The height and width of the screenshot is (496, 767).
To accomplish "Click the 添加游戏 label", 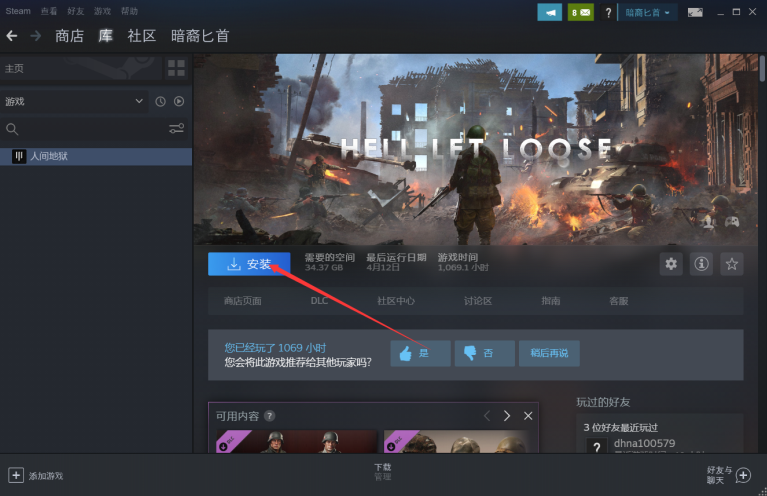I will (x=46, y=476).
